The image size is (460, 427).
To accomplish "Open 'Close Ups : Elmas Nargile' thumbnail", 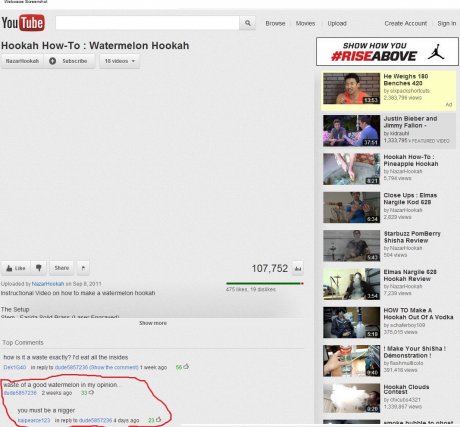I will (x=351, y=207).
